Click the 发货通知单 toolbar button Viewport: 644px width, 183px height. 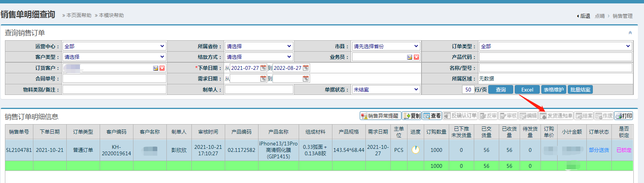[556, 116]
